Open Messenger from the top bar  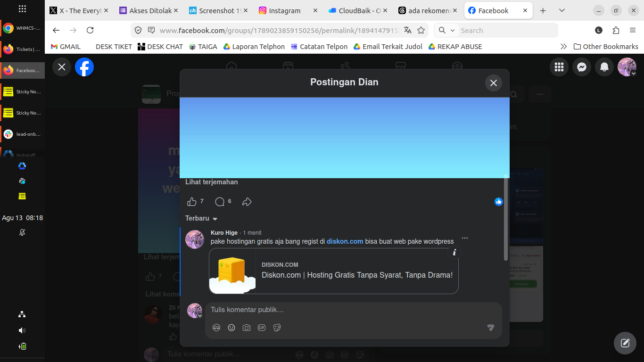pyautogui.click(x=582, y=67)
